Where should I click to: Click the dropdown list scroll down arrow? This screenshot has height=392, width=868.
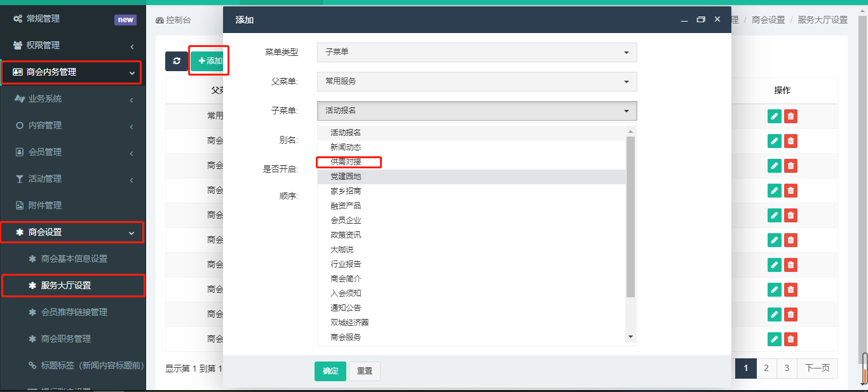pos(630,337)
